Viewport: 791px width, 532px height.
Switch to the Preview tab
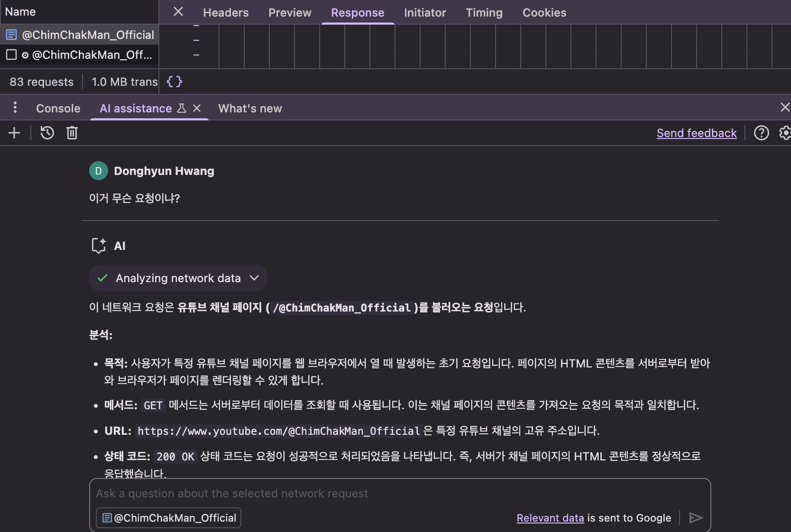[x=290, y=13]
